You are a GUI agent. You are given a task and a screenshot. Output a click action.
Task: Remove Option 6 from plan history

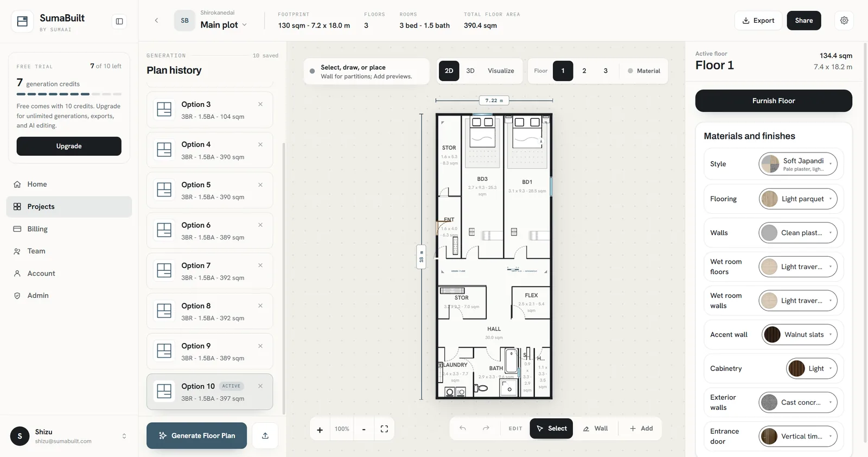click(x=260, y=225)
